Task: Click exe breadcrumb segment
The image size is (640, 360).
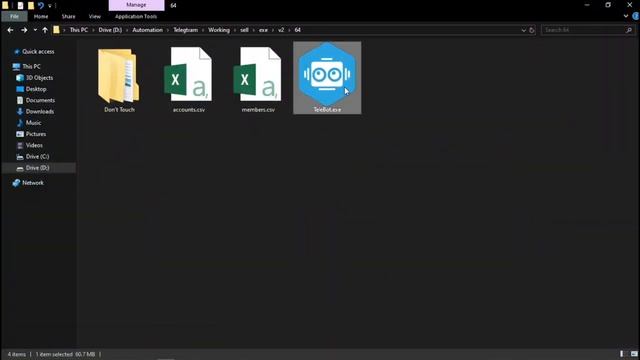Action: coord(263,30)
